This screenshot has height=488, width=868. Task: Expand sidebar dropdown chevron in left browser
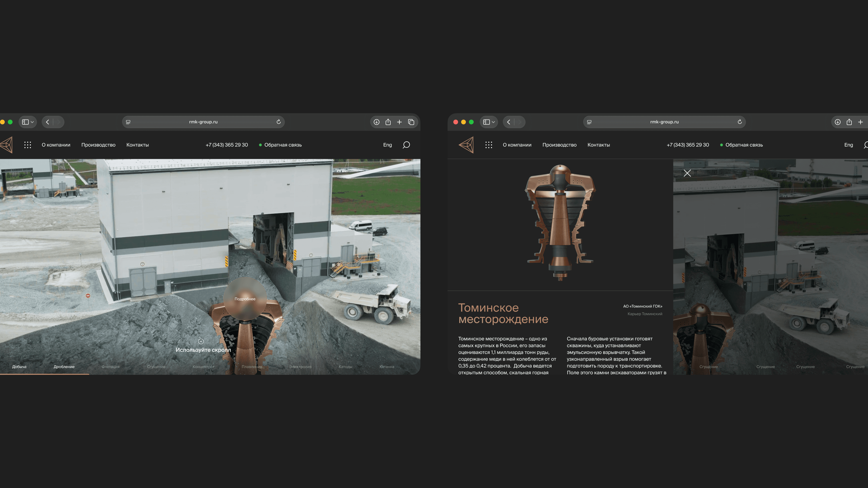tap(32, 122)
